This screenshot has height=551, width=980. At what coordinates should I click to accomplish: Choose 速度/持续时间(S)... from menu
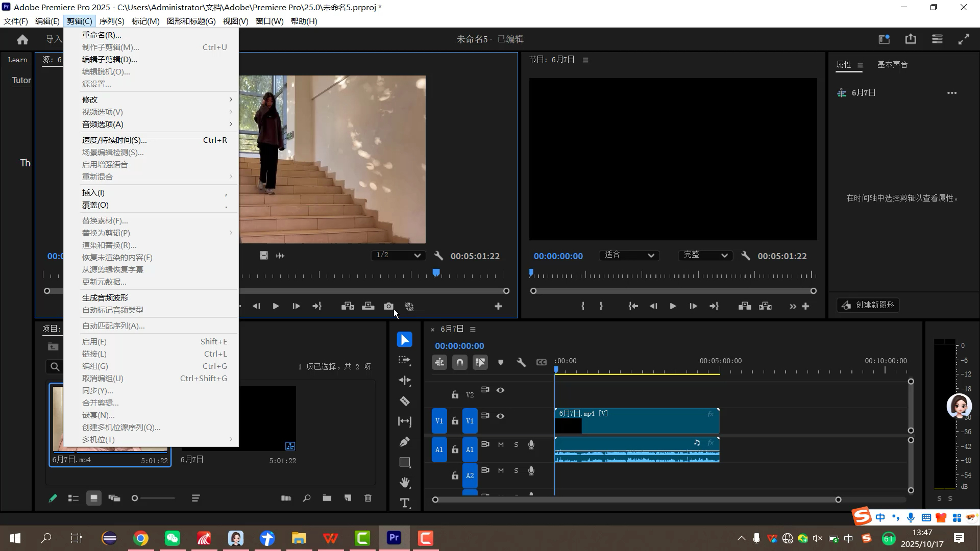click(114, 140)
